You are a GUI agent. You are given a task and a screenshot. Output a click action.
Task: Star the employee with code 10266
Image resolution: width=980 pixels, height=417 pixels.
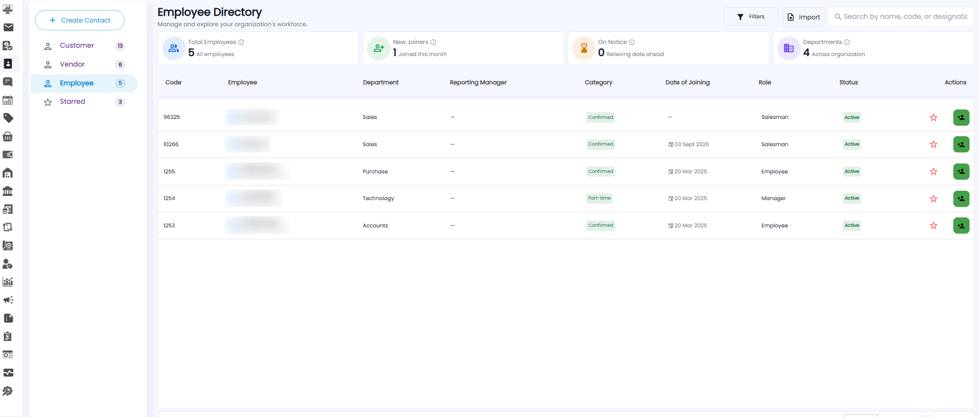(933, 144)
